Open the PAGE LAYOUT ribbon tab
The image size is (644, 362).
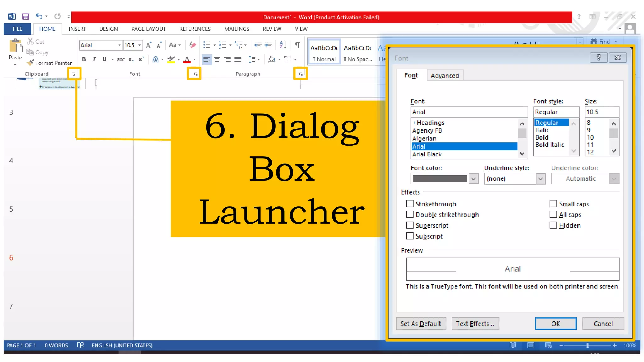(x=148, y=29)
